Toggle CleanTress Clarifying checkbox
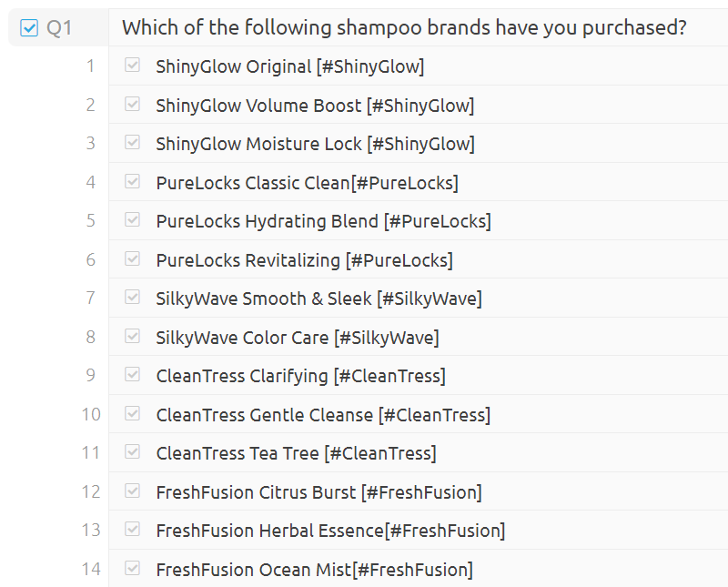 click(x=133, y=375)
